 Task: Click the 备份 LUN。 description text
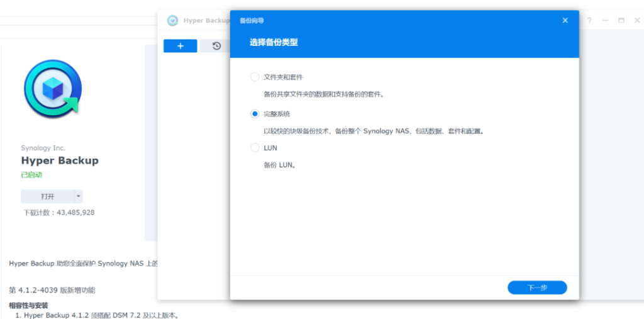pyautogui.click(x=280, y=165)
